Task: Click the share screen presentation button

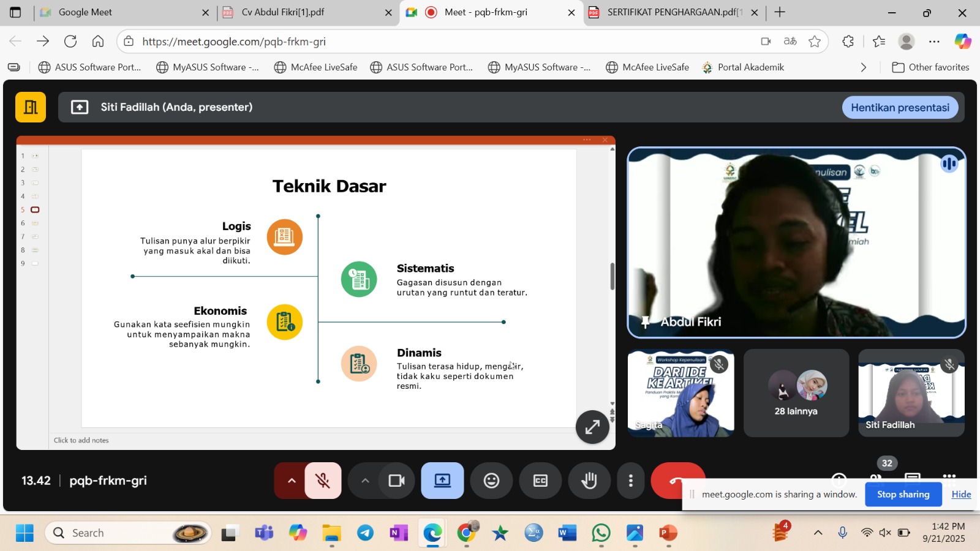Action: (442, 481)
